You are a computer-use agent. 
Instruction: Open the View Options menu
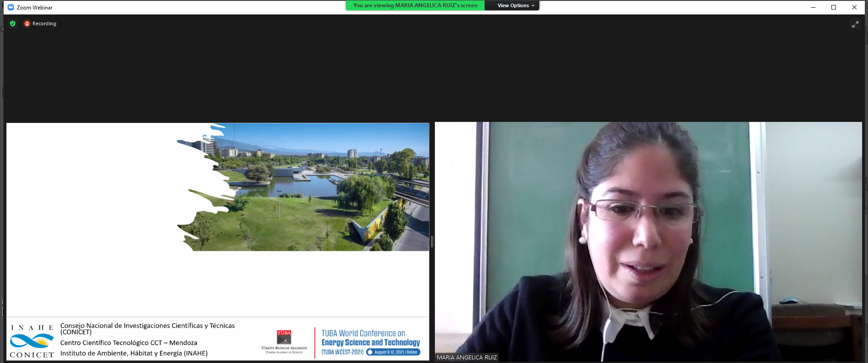[x=513, y=5]
